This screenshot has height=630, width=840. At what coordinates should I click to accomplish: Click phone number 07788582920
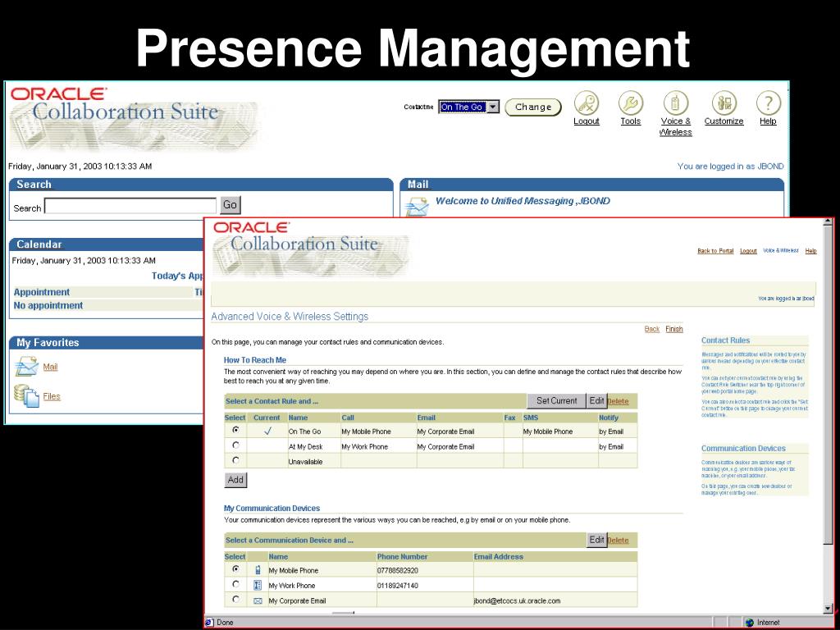point(398,571)
